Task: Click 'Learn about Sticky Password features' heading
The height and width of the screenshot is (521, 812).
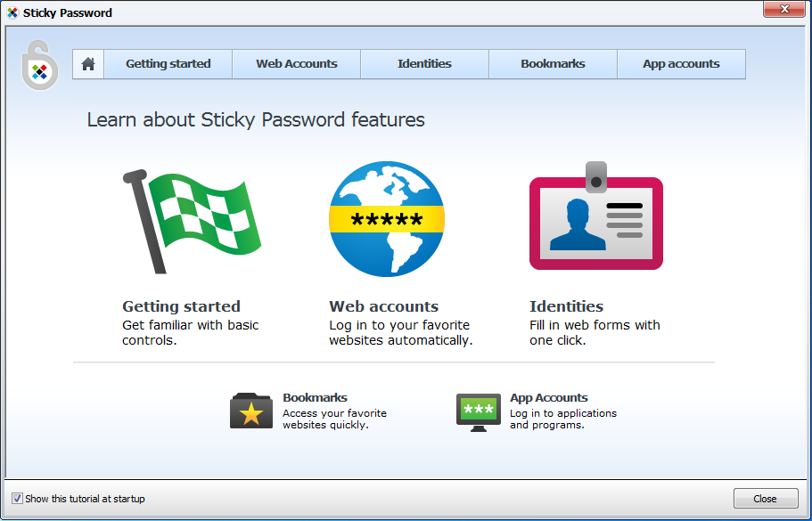Action: 256,120
